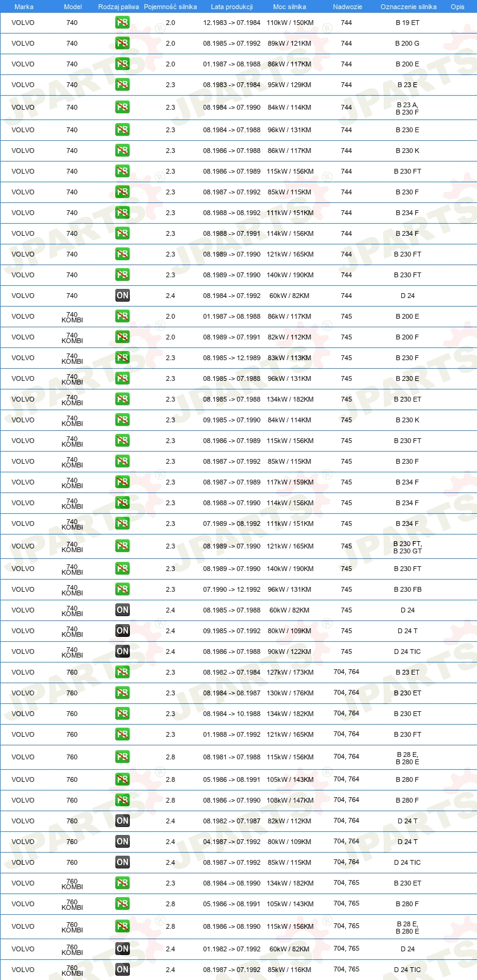The image size is (477, 980).
Task: Select ON icon in the 01.1982 -> 07.1992 row
Action: [123, 949]
